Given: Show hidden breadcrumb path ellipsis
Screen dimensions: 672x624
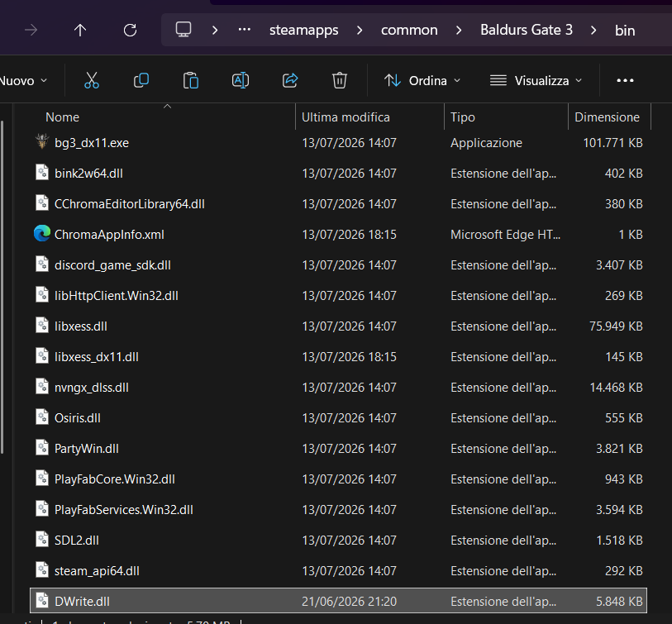Looking at the screenshot, I should (245, 30).
